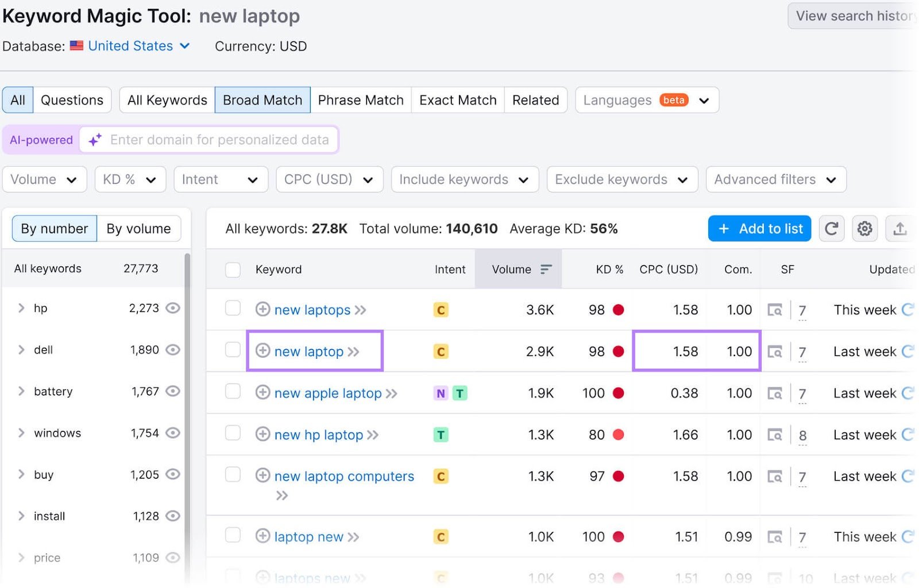
Task: Open SERP view icon for 'new apple laptop'
Action: [x=775, y=393]
